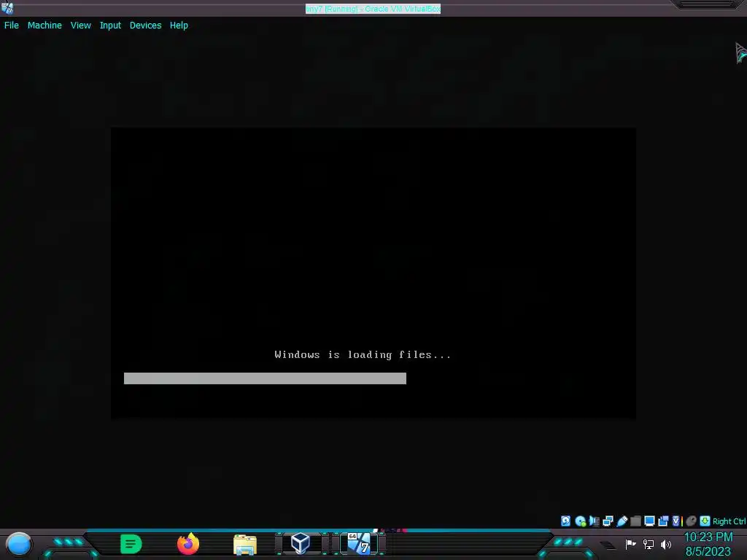Click the display settings indicator icon
747x560 pixels.
(649, 521)
